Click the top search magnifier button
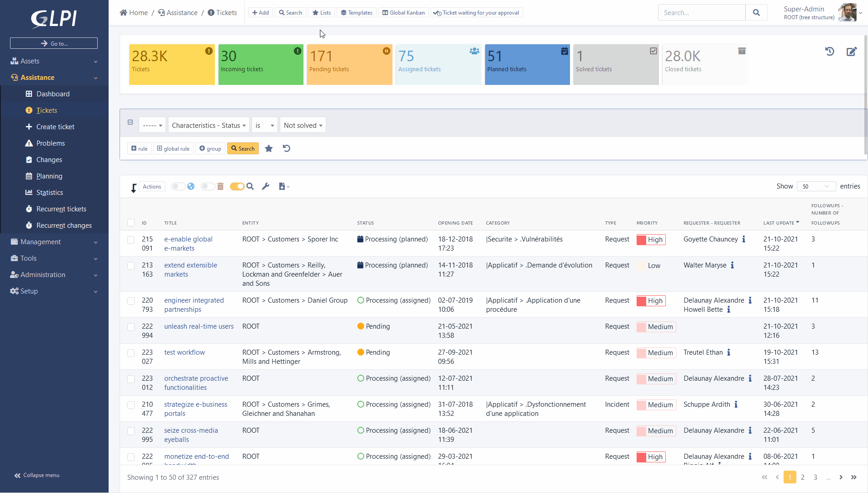The image size is (868, 493). pos(756,13)
